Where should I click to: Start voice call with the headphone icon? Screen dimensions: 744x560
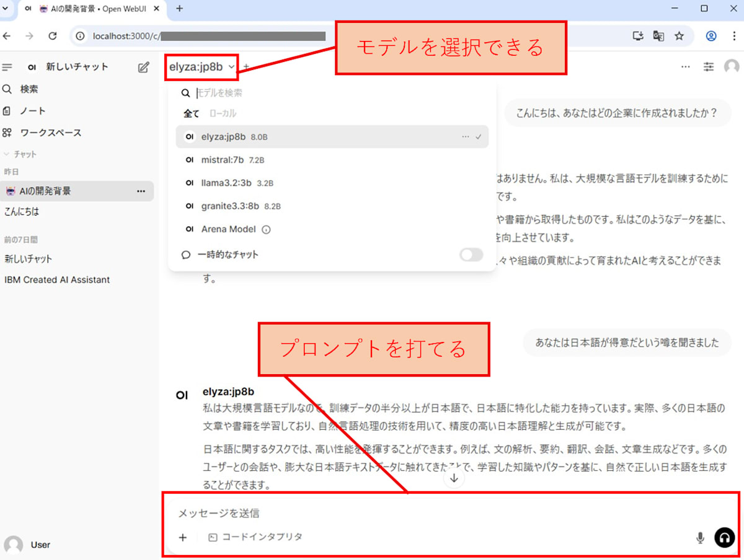click(724, 538)
